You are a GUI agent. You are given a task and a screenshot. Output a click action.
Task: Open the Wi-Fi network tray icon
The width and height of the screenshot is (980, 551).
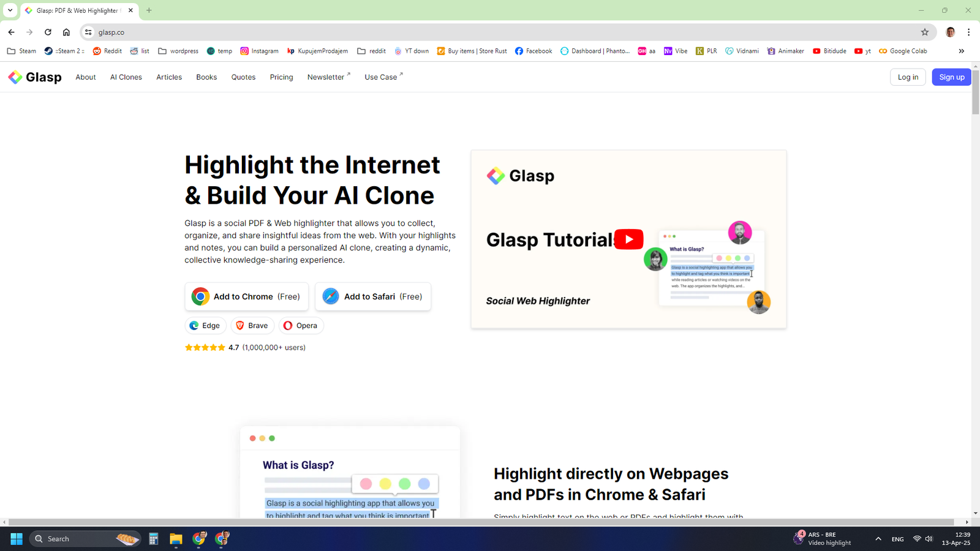point(917,539)
